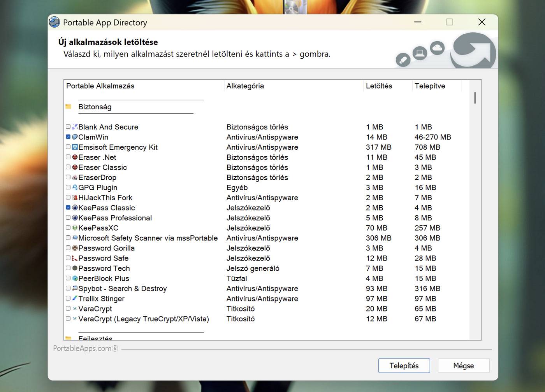Viewport: 545px width, 392px height.
Task: Select the Biztonság category heading
Action: (x=95, y=107)
